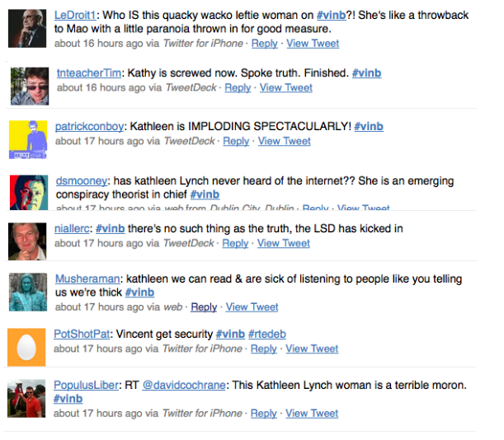The image size is (504, 440).
Task: Click patrickconboy's yellow avatar image
Action: [x=27, y=138]
